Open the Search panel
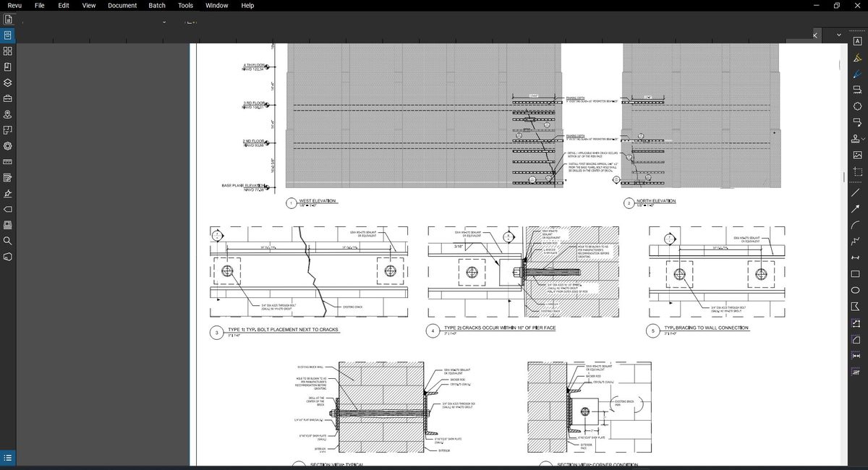This screenshot has width=868, height=470. 7,242
